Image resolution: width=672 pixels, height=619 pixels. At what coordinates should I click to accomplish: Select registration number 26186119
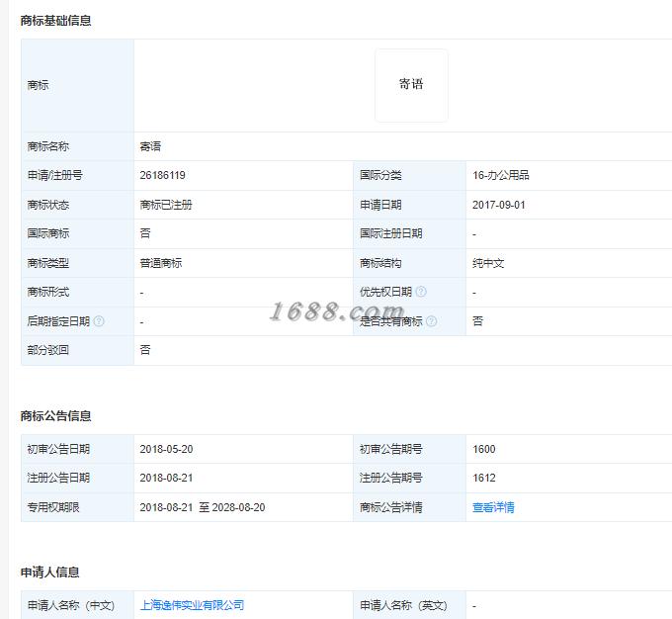162,175
